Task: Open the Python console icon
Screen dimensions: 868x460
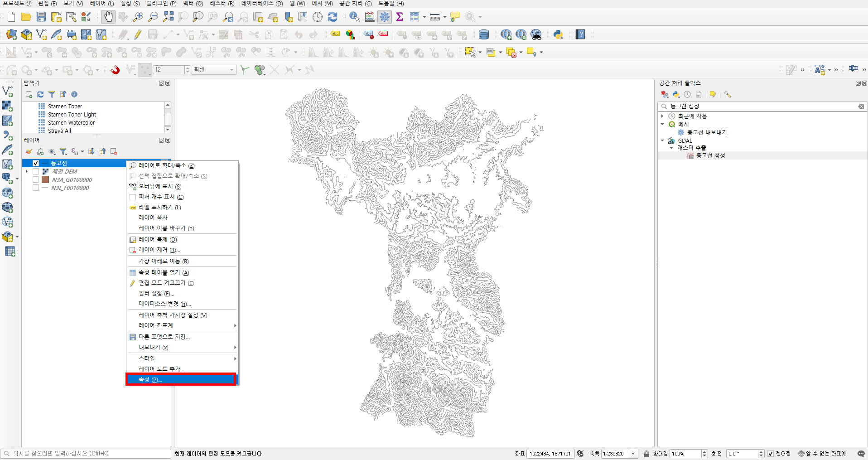Action: click(558, 34)
